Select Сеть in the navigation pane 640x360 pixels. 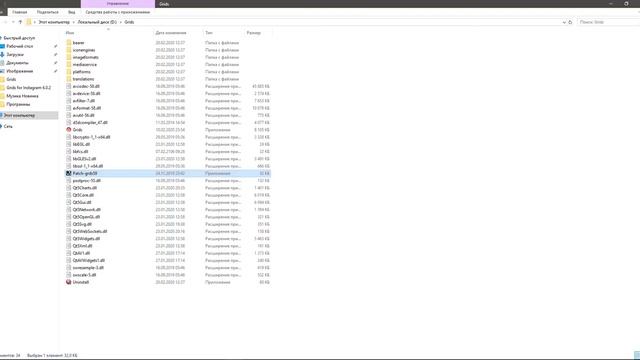tap(8, 127)
